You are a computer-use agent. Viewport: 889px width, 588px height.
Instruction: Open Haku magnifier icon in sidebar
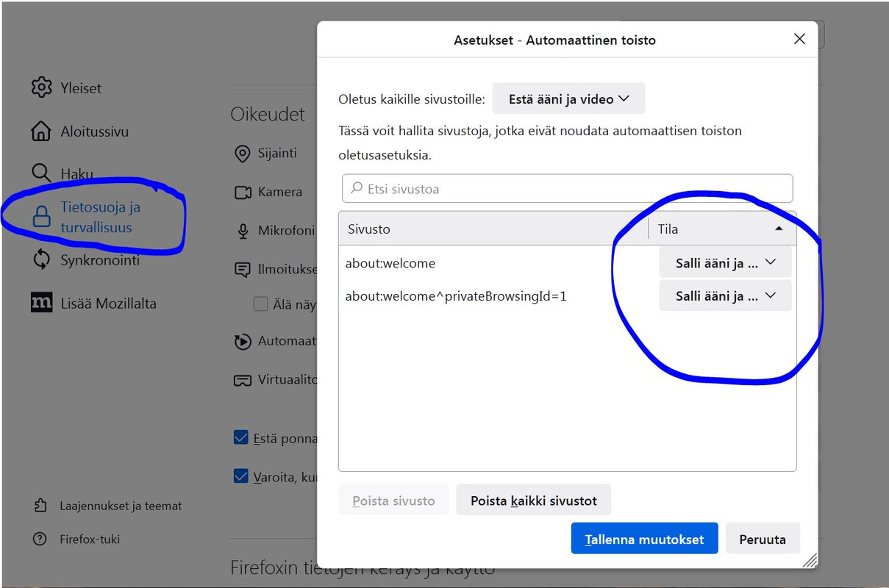coord(41,173)
